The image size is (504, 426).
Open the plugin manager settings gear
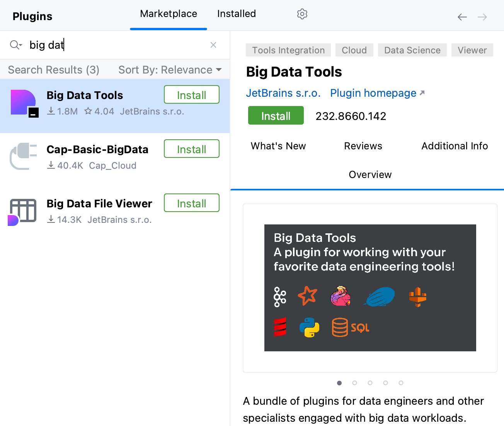click(302, 14)
